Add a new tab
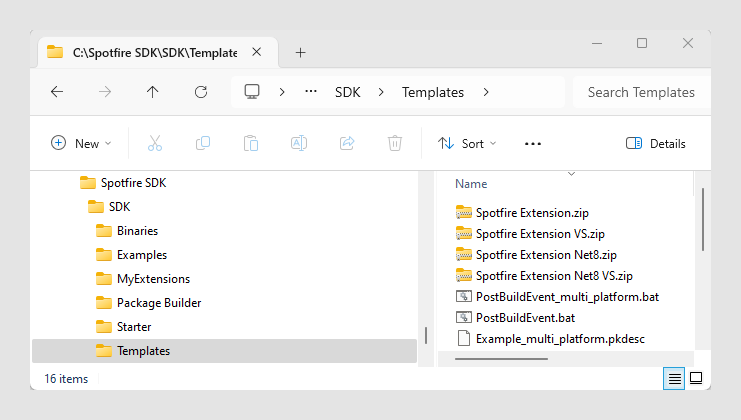 [x=300, y=53]
